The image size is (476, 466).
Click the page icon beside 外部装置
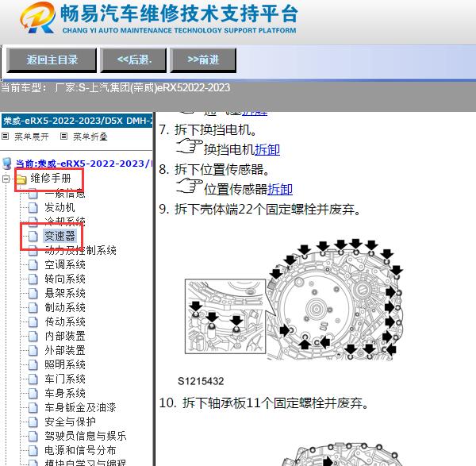coord(33,351)
